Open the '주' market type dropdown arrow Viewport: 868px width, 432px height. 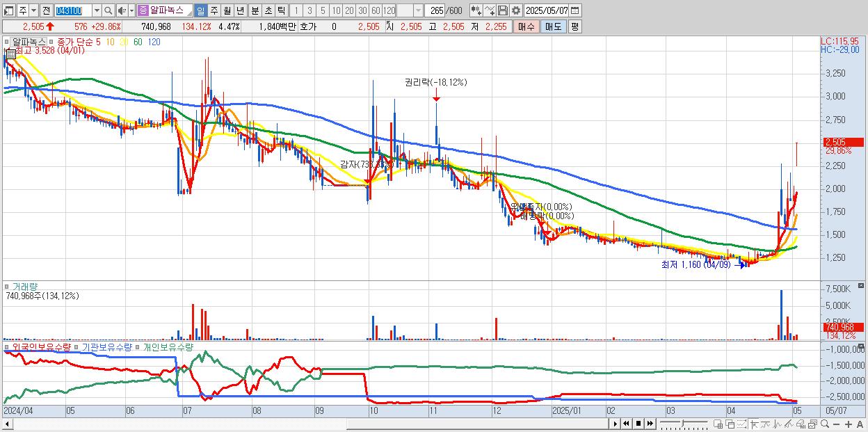[x=33, y=10]
